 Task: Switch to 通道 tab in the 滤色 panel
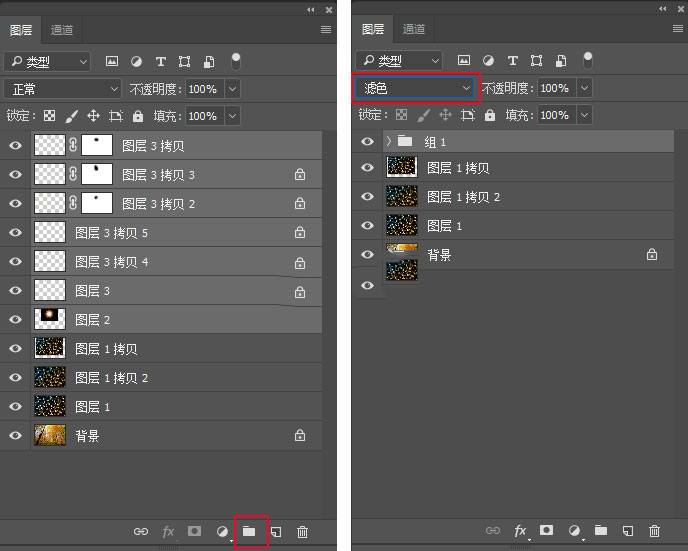pyautogui.click(x=414, y=30)
